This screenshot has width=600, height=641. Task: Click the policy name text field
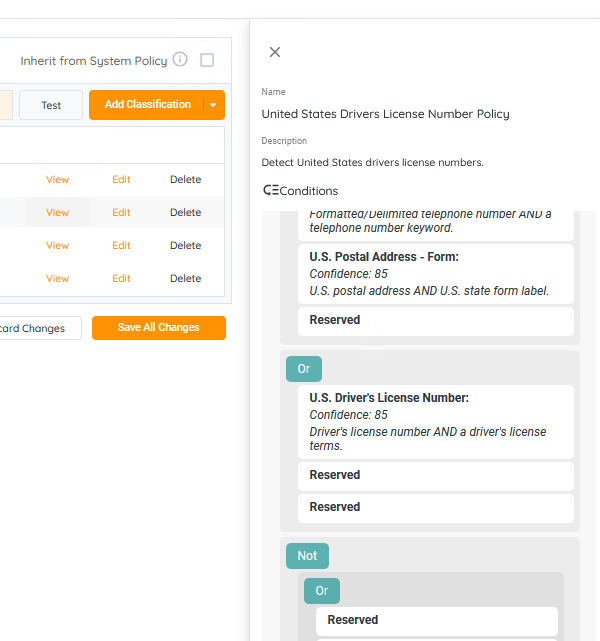click(386, 114)
